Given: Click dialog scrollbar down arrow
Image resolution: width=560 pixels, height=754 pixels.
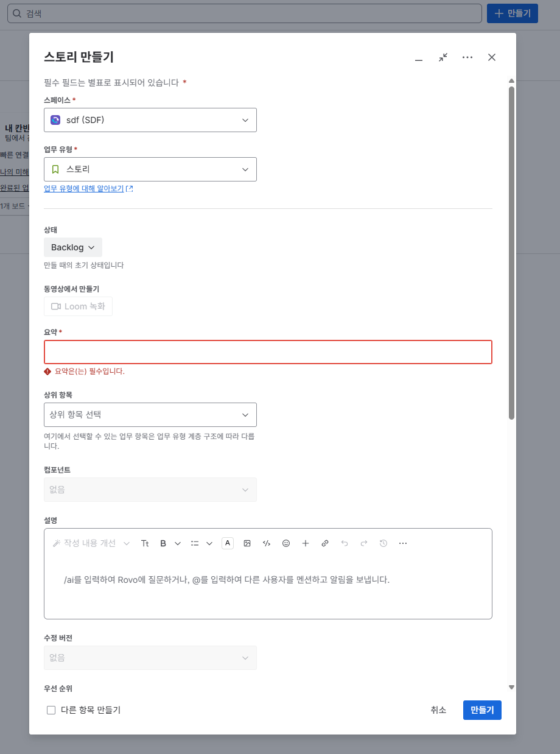Looking at the screenshot, I should (x=511, y=687).
